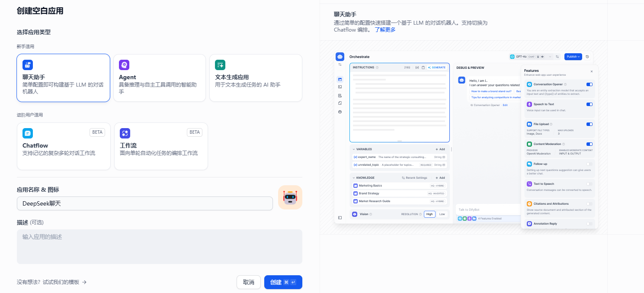The image size is (644, 293).
Task: Enable the Follow-up feature switch
Action: point(589,164)
